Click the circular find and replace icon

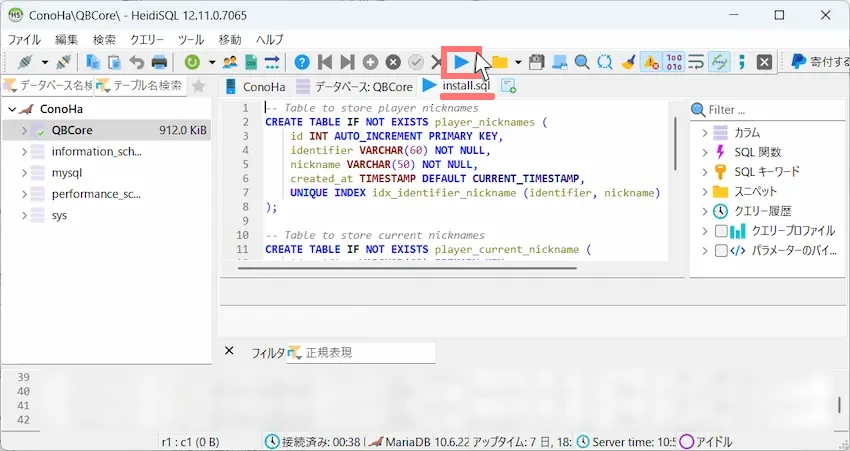[604, 62]
